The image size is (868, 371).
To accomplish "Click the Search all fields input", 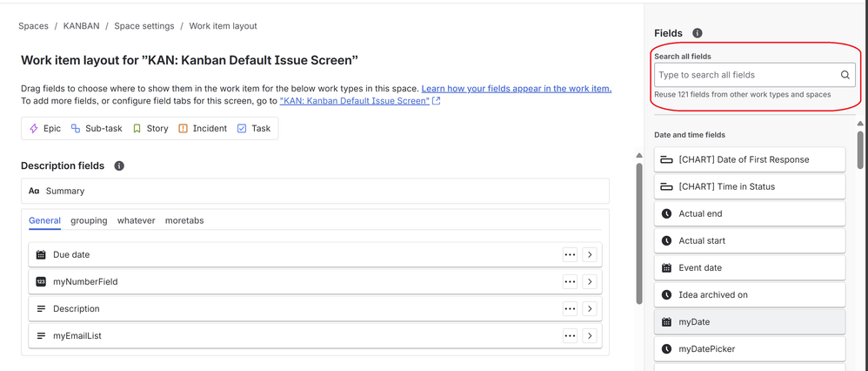I will coord(746,75).
